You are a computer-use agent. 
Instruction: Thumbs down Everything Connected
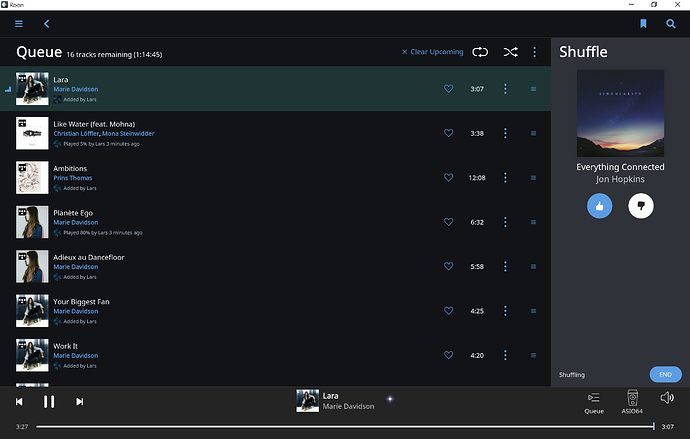pos(641,206)
